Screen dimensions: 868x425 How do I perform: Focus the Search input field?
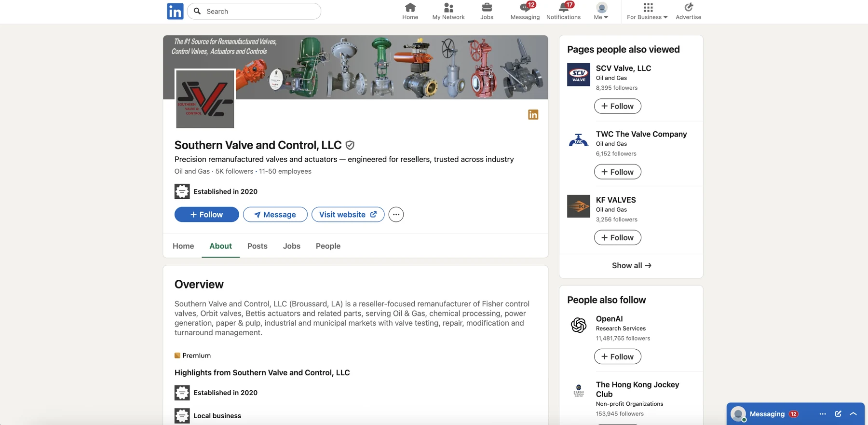(254, 11)
